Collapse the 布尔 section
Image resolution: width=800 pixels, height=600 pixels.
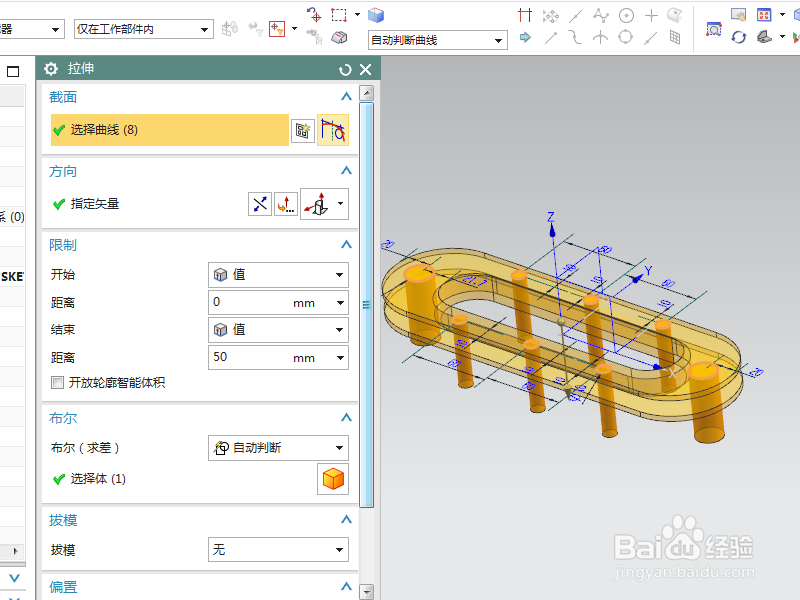pyautogui.click(x=346, y=417)
